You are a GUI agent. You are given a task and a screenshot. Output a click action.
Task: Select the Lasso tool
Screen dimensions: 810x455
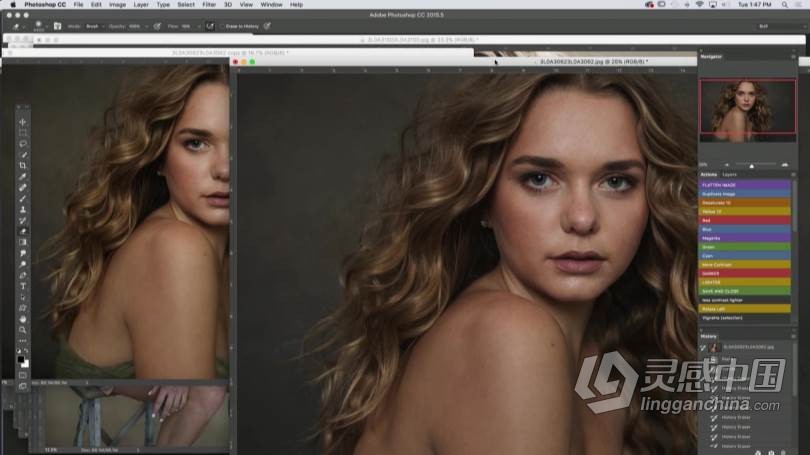point(23,144)
